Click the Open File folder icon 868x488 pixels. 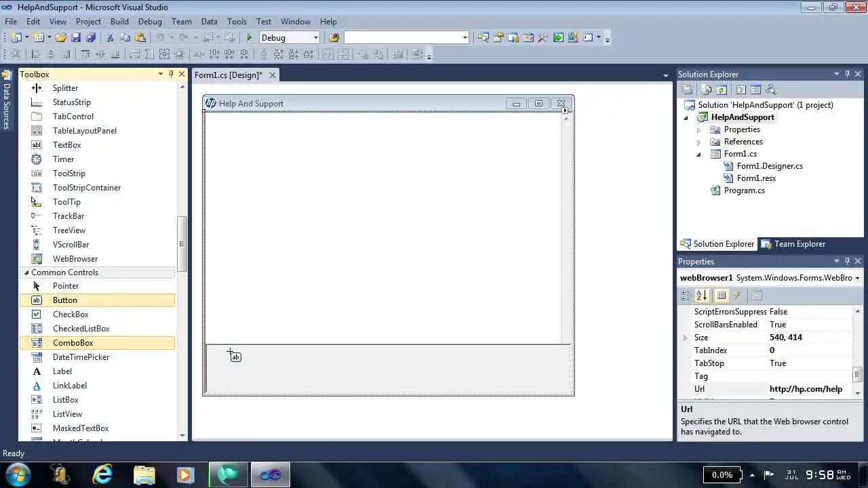(61, 37)
